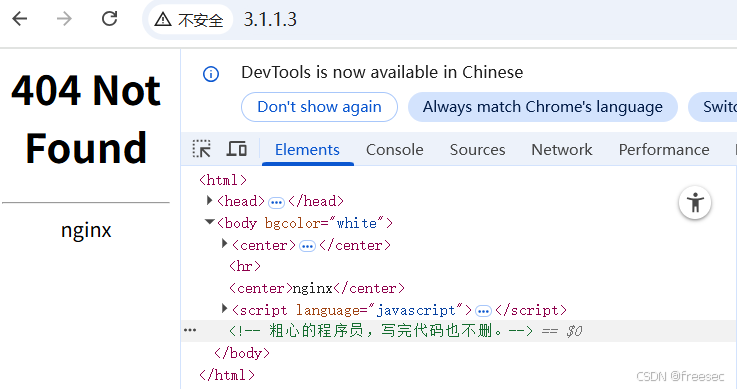Click the browser forward arrow
Image resolution: width=737 pixels, height=389 pixels.
tap(64, 19)
